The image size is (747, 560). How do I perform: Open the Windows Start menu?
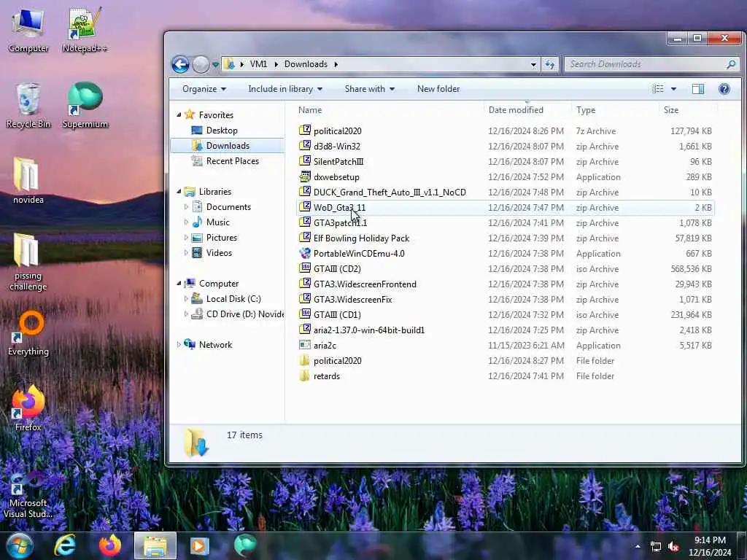19,545
